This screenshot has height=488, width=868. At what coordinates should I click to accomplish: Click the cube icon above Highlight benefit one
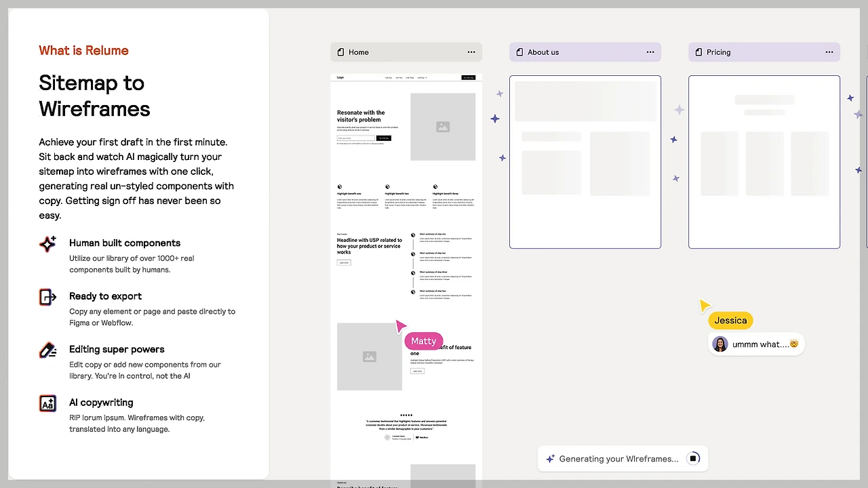[340, 186]
